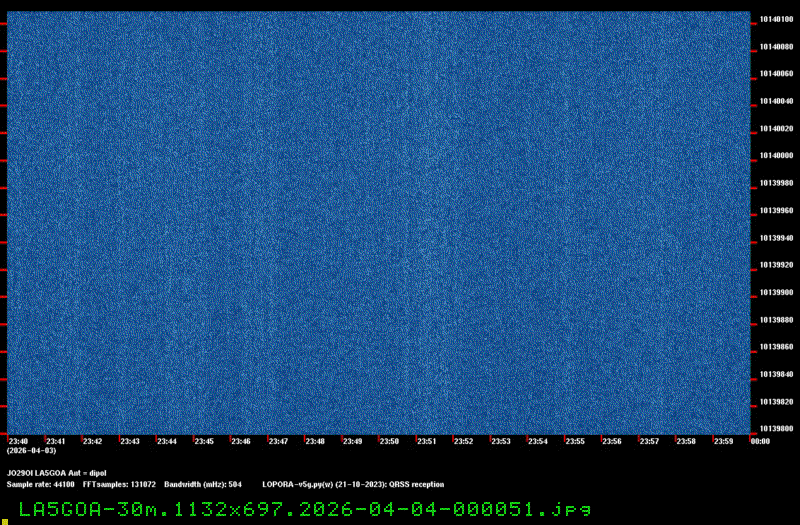The image size is (800, 525).
Task: Click the 23:41 time axis label
Action: pos(56,441)
